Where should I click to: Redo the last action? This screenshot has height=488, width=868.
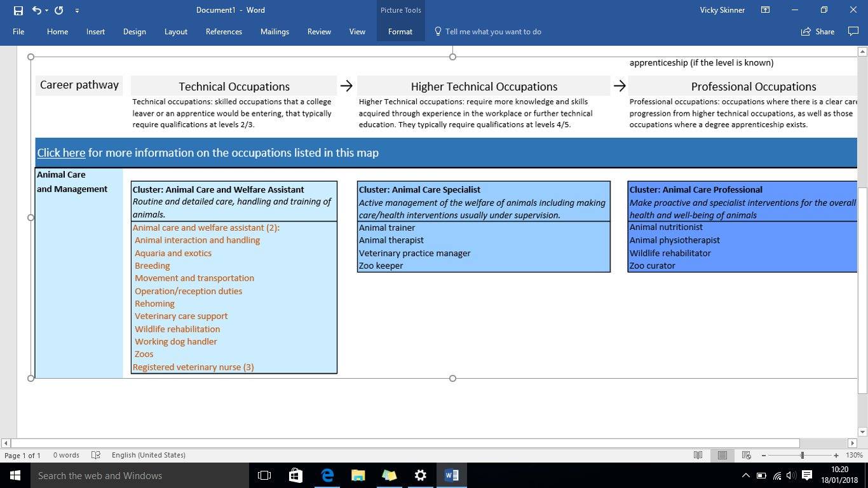59,10
